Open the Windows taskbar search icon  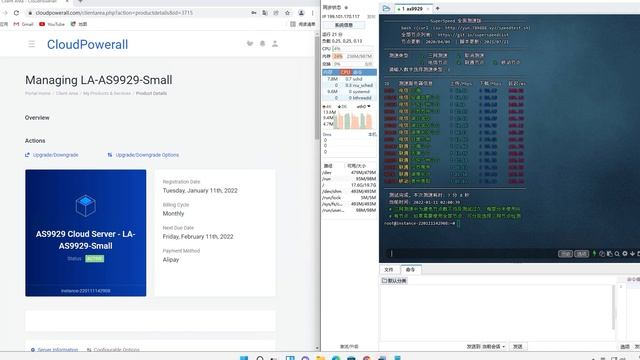tap(260, 358)
